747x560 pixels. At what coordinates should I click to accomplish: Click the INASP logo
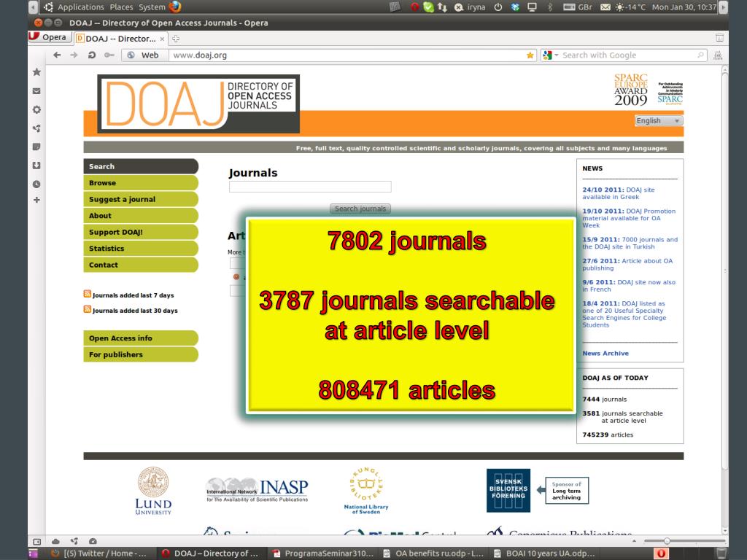click(258, 490)
